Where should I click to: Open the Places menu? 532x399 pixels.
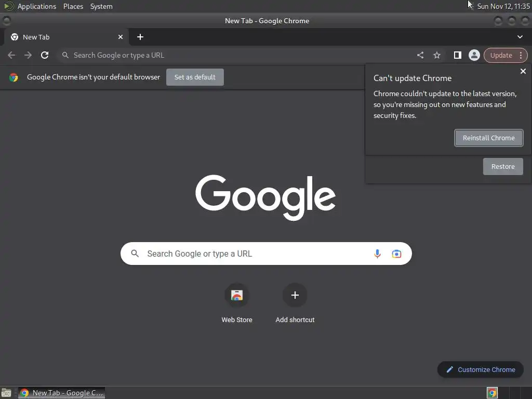click(x=73, y=6)
